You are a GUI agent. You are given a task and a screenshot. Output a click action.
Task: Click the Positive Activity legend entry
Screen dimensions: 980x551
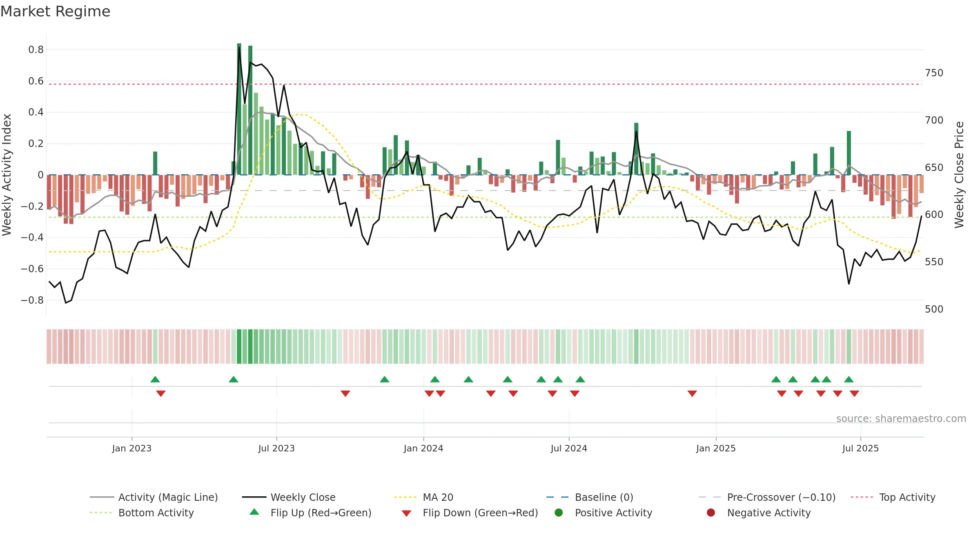(604, 513)
